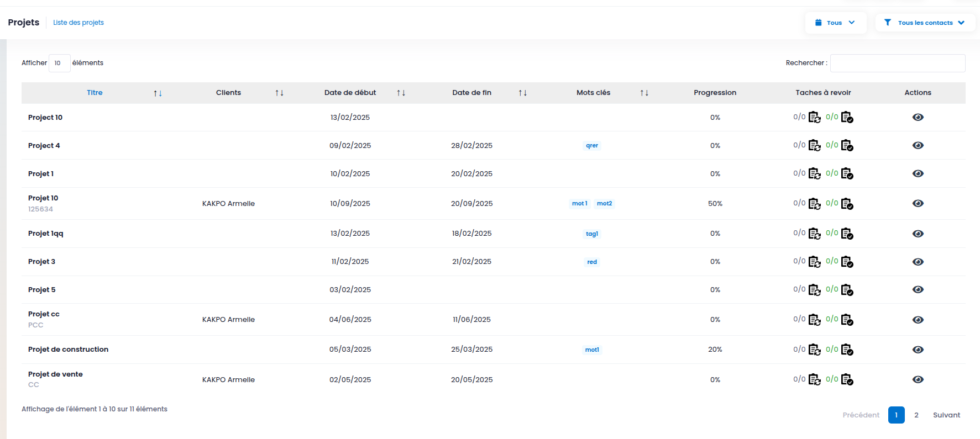Expand the Tous date filter dropdown
This screenshot has width=980, height=439.
836,23
